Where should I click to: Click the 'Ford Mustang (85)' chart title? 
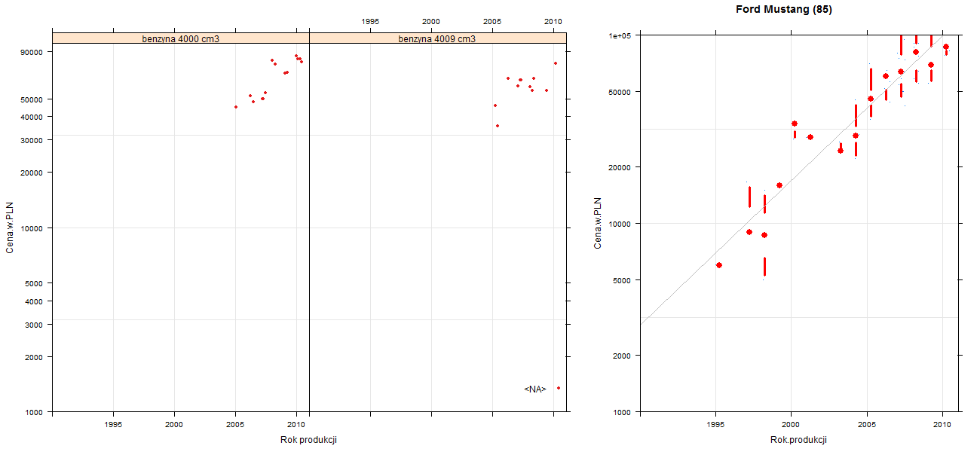(x=783, y=10)
